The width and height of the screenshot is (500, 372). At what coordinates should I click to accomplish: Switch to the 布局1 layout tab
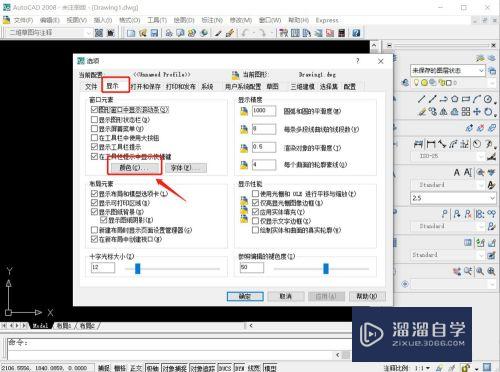tap(63, 326)
